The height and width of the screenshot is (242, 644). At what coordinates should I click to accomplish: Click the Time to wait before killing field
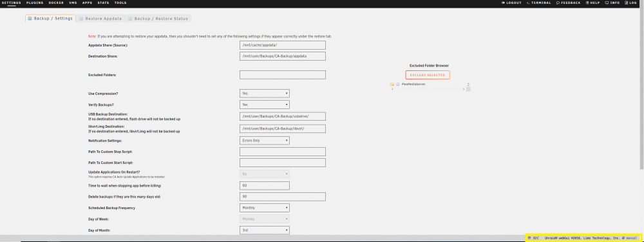[x=265, y=186]
